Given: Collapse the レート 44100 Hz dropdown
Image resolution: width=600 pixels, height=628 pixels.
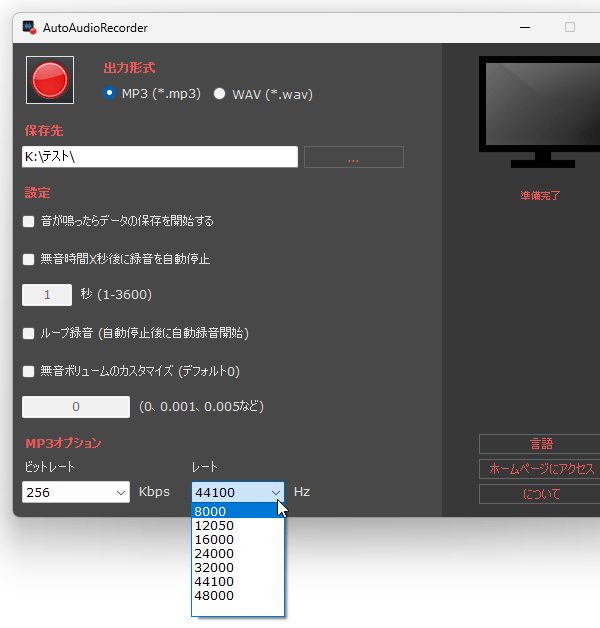Looking at the screenshot, I should coord(238,492).
